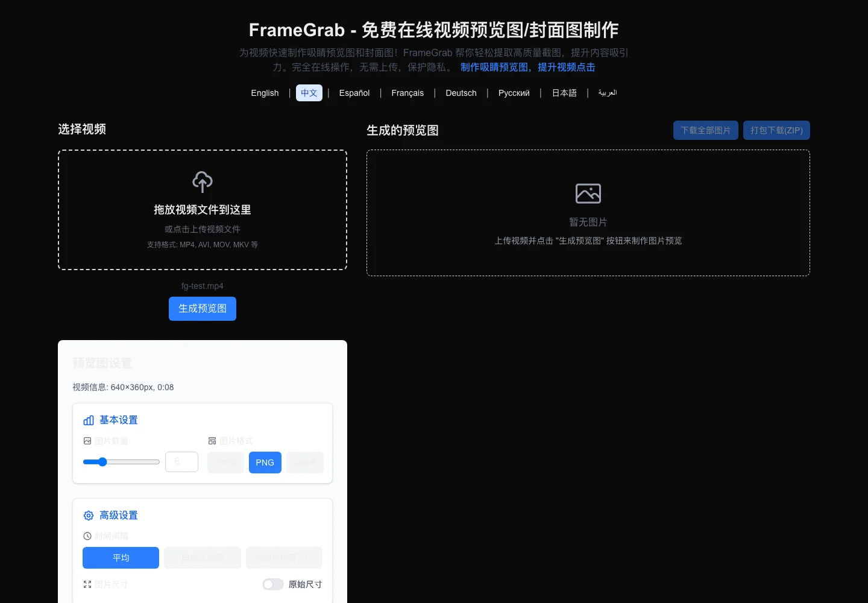The image size is (868, 603).
Task: Switch language to Русский
Action: point(514,93)
